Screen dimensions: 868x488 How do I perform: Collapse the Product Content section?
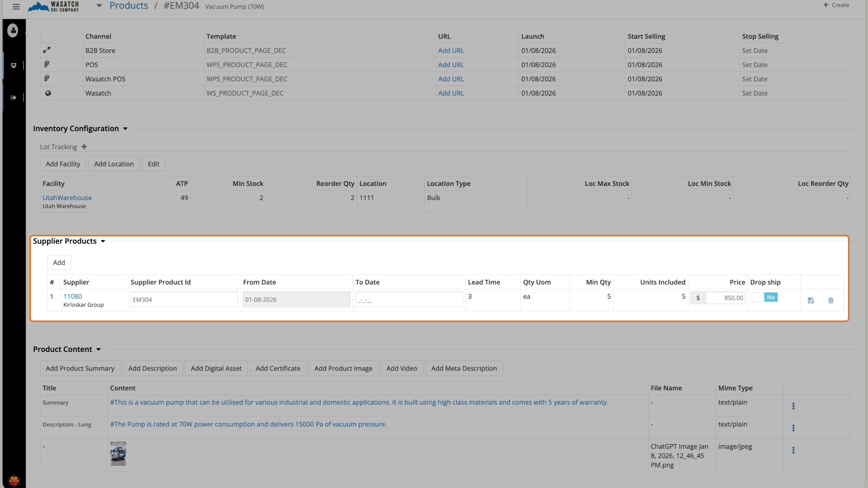(x=99, y=349)
